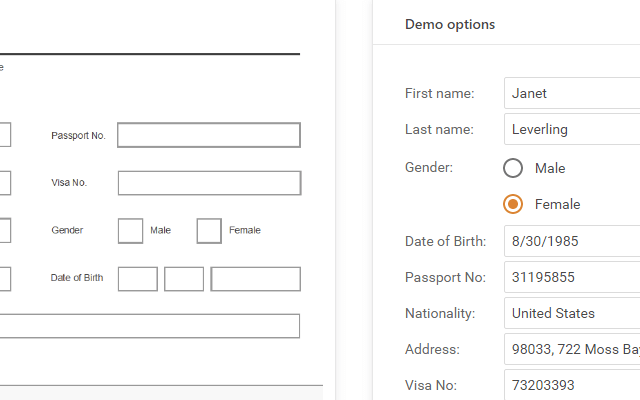Click the Visa No input showing 73203393

pyautogui.click(x=572, y=384)
